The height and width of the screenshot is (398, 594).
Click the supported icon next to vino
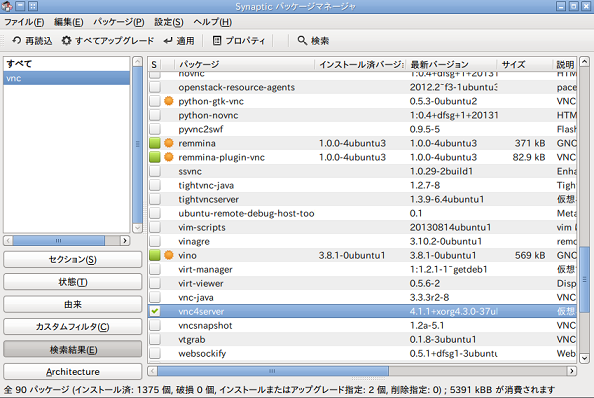[169, 255]
